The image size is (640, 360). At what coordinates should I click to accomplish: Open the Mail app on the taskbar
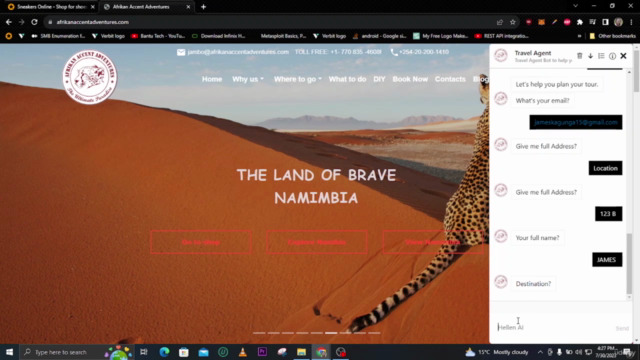(203, 352)
